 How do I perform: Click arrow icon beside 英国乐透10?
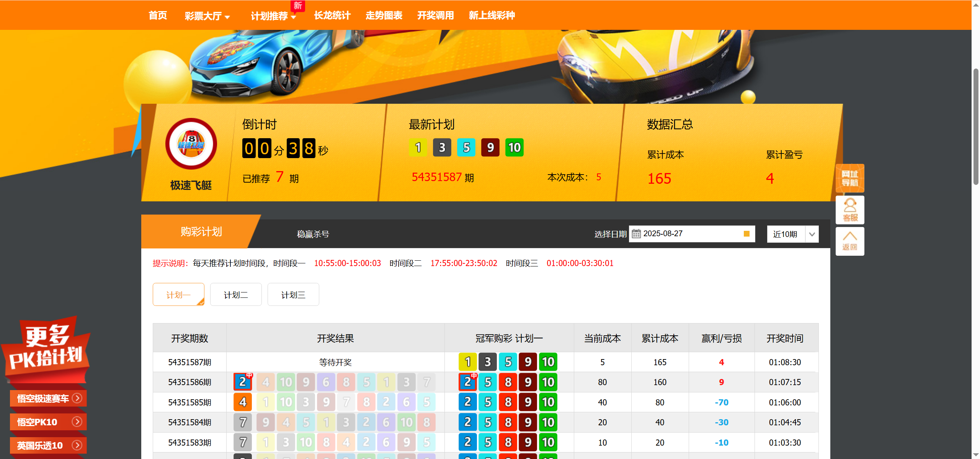click(77, 445)
